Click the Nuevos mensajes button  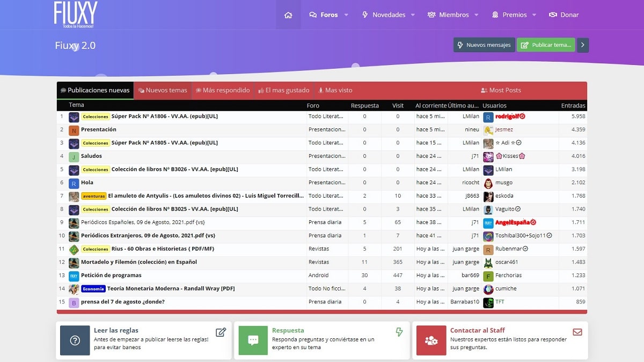tap(484, 45)
